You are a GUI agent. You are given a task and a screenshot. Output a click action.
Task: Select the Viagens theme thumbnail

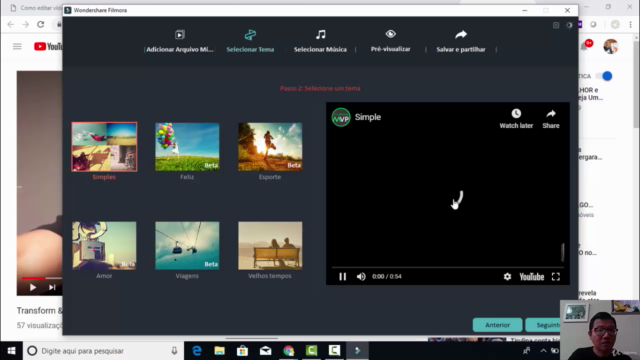pos(187,245)
